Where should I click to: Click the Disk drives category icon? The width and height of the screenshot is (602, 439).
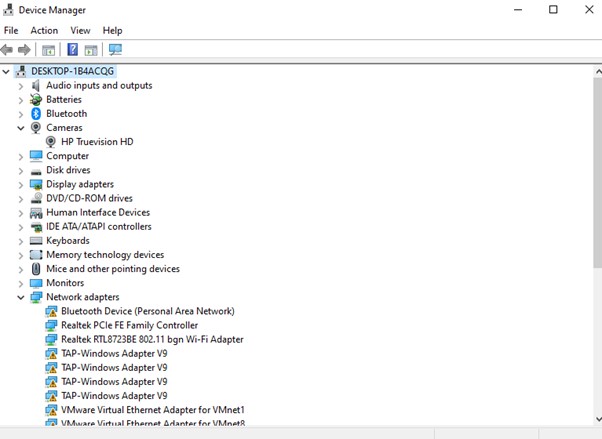coord(36,171)
